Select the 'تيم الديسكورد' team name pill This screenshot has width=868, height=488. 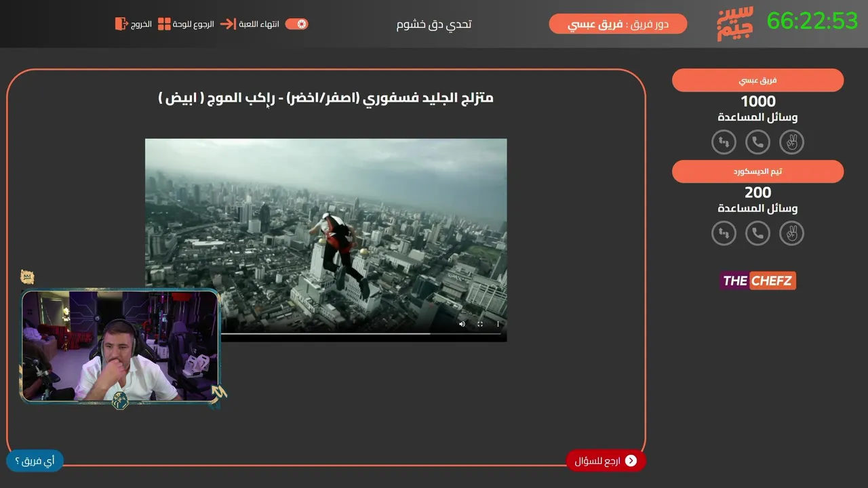[x=757, y=171]
